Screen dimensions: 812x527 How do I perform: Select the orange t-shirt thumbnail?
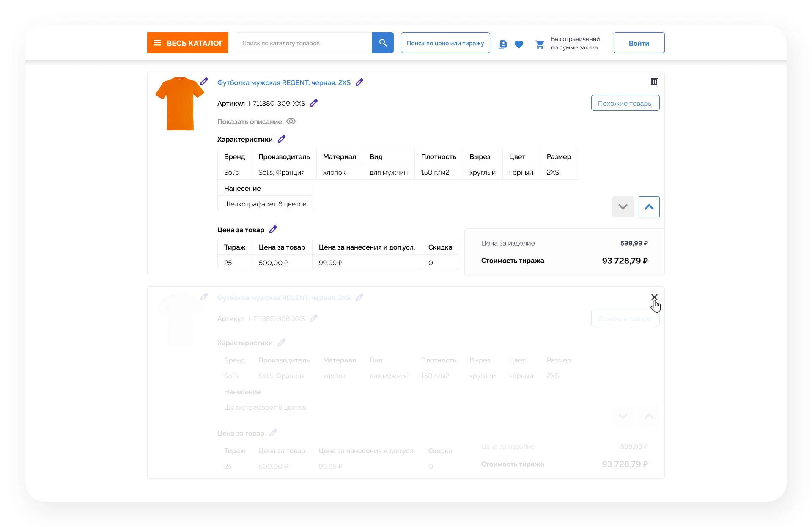pos(180,103)
